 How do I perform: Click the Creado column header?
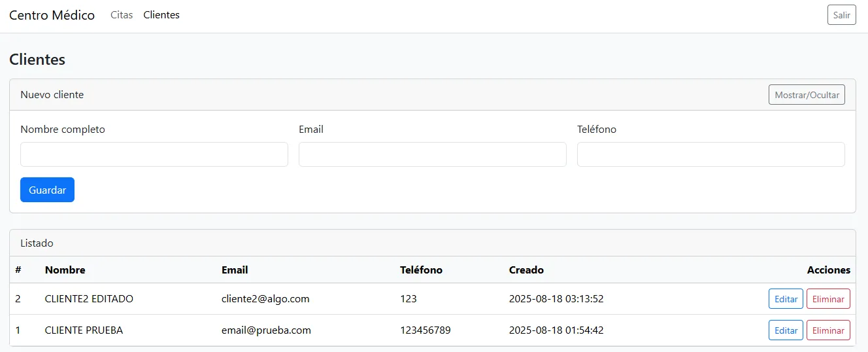coord(526,270)
